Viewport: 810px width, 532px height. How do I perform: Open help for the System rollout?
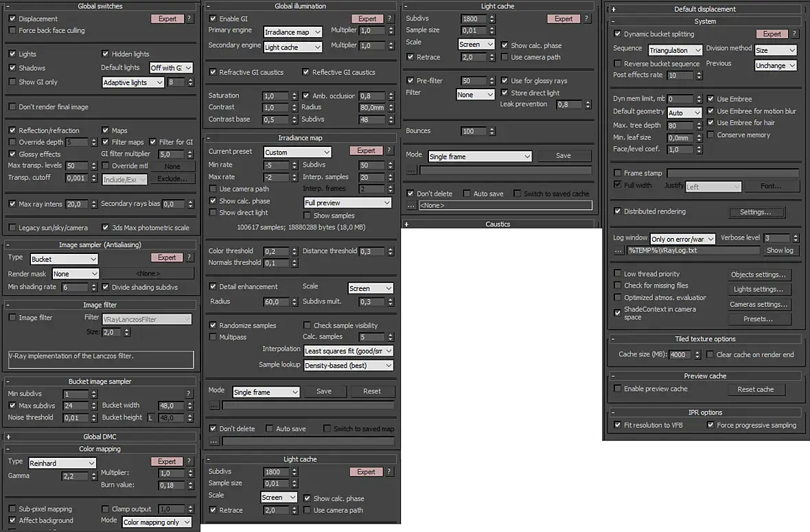pos(794,34)
